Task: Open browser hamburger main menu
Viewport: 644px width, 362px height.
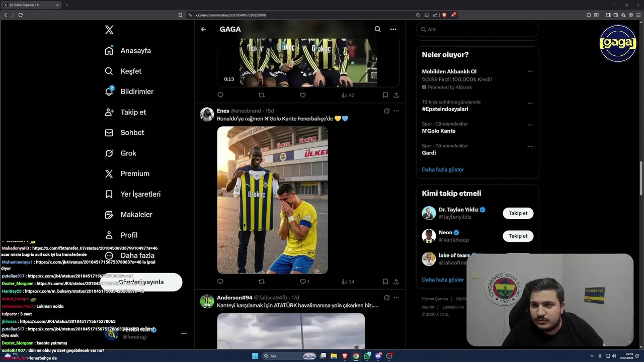Action: pos(638,15)
